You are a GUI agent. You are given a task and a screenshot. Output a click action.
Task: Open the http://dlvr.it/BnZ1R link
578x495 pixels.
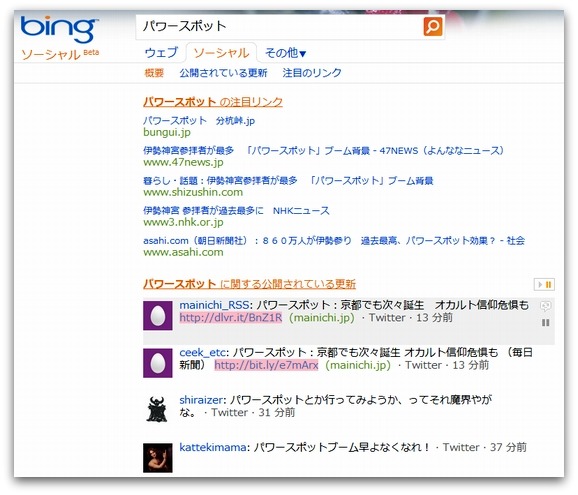tap(231, 318)
